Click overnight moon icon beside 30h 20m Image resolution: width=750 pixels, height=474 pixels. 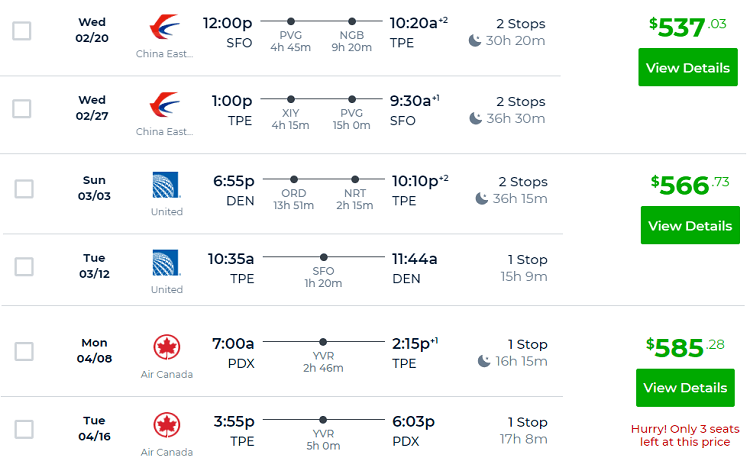(474, 41)
